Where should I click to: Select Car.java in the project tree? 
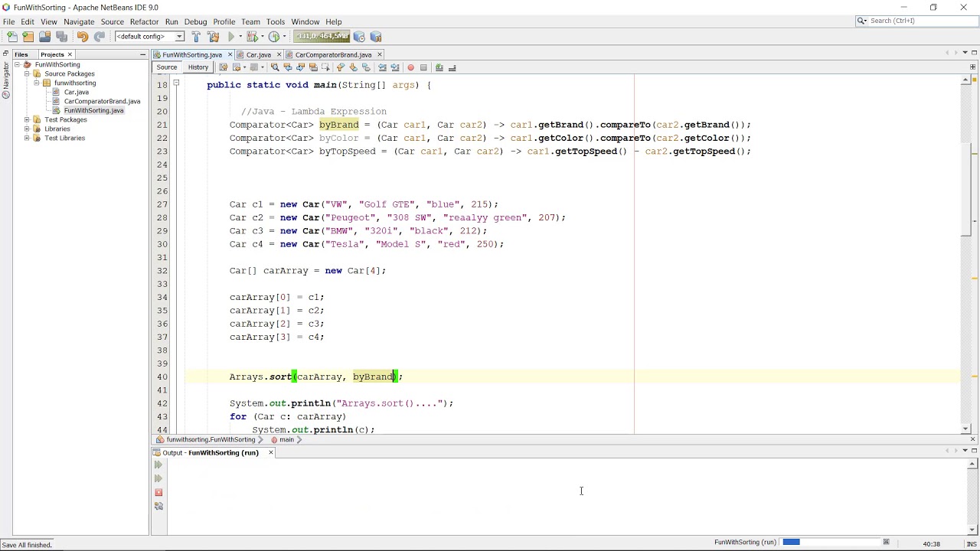76,92
